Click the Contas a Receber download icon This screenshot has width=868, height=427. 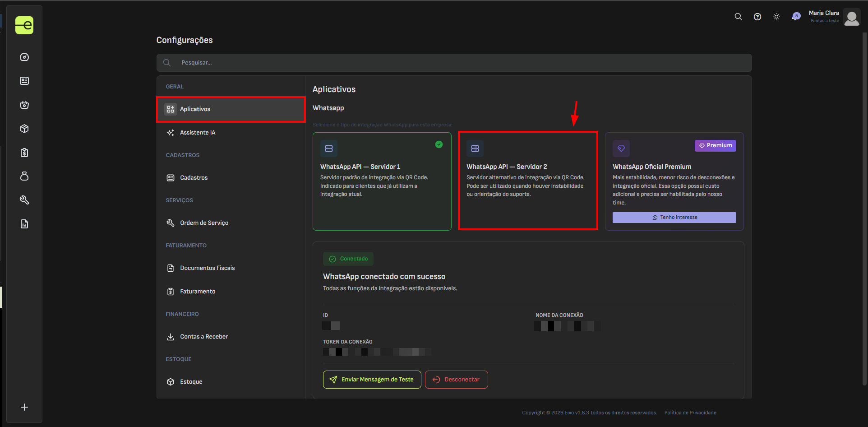pyautogui.click(x=171, y=337)
